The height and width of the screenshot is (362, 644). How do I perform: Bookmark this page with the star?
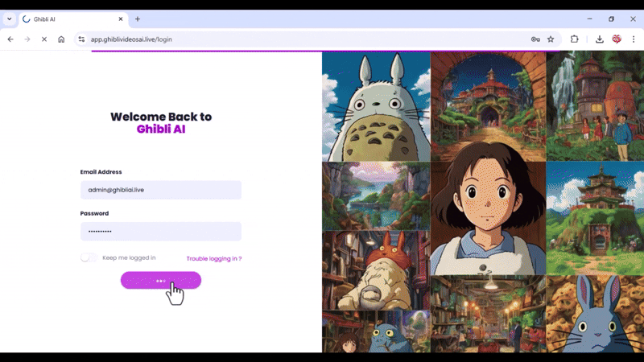(x=551, y=39)
